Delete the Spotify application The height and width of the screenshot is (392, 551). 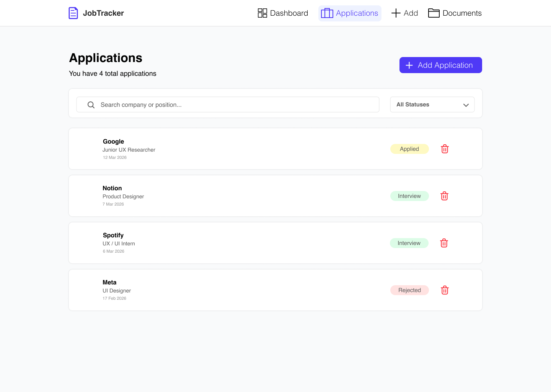444,243
